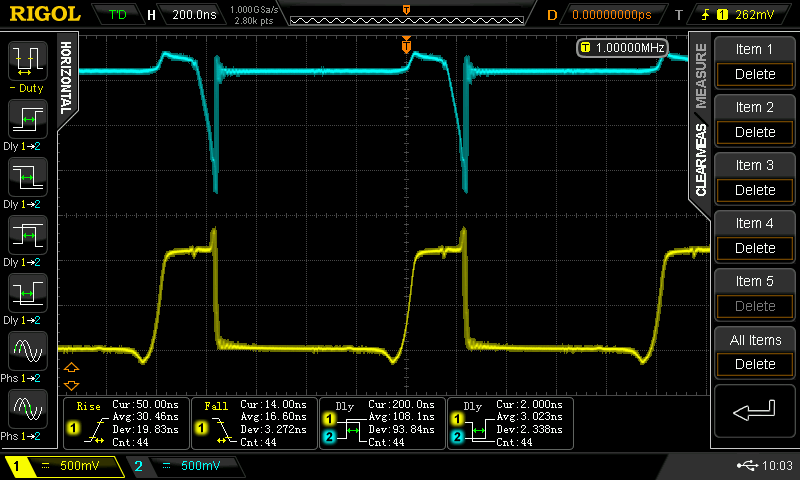Click the 200.0ns horizontal timebase value
The height and width of the screenshot is (480, 800).
(194, 15)
